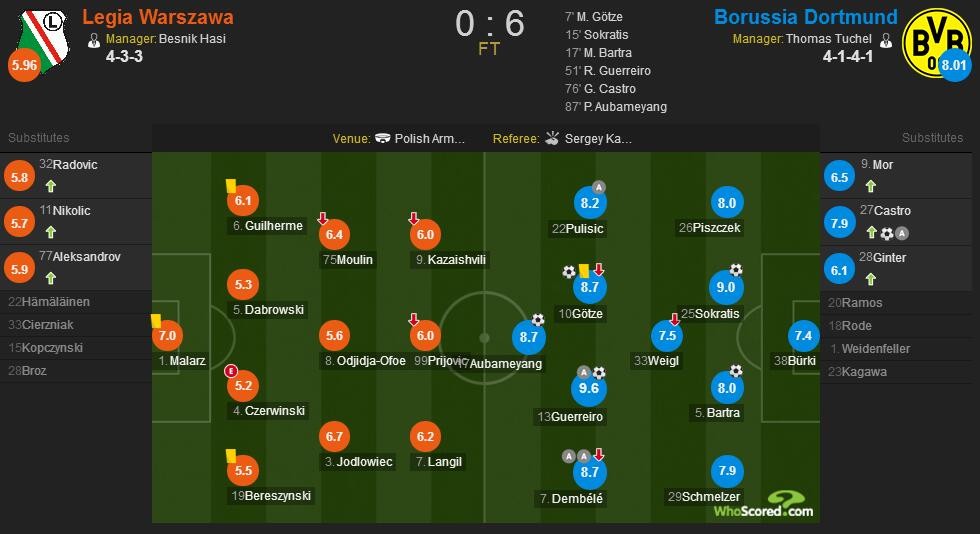Click the WhoScored.com logo
Screen dimensions: 980x534
(764, 505)
